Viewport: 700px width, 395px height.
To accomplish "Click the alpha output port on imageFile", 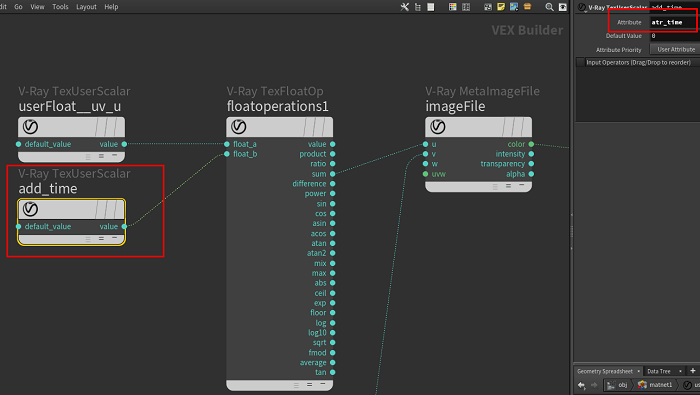I will click(531, 174).
